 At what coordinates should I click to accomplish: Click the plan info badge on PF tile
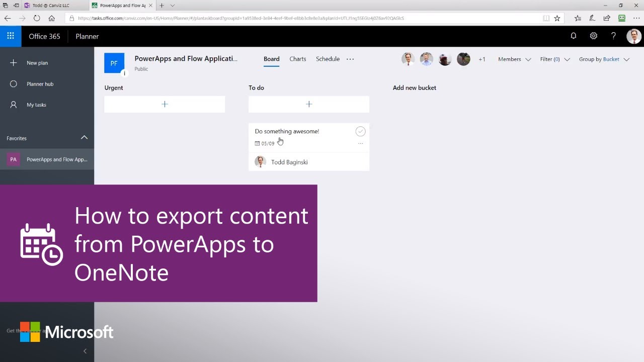click(x=124, y=73)
